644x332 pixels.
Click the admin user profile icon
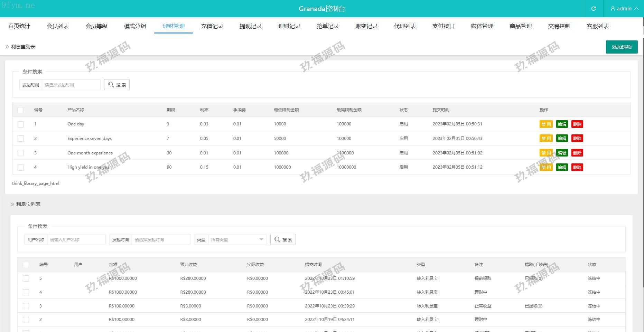click(613, 9)
